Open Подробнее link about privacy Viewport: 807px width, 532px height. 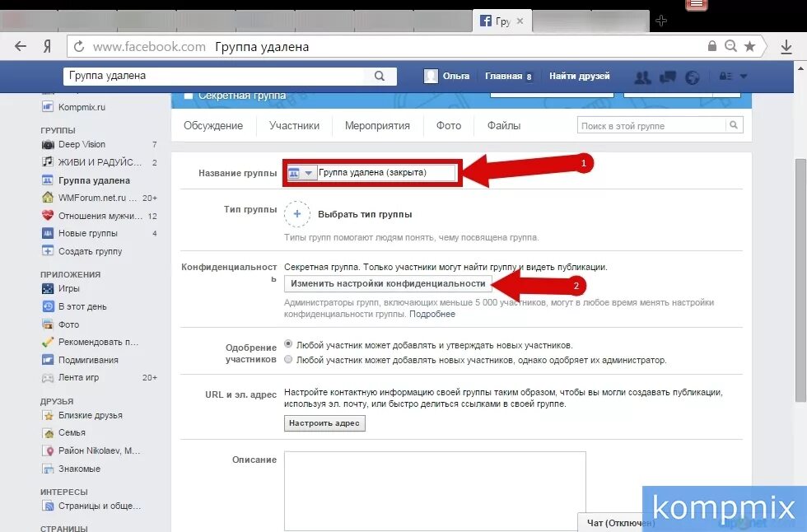tap(432, 314)
